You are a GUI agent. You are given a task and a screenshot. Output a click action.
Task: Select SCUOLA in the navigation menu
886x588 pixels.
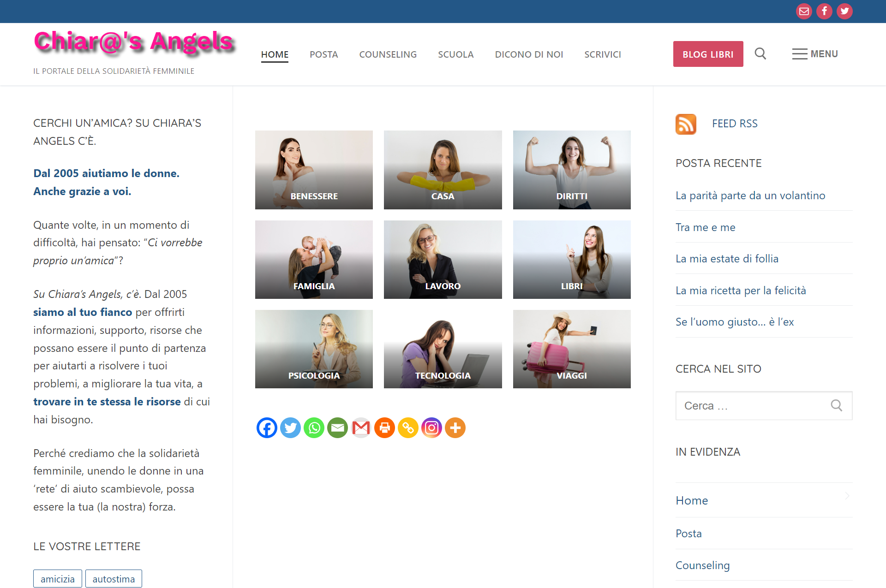456,54
